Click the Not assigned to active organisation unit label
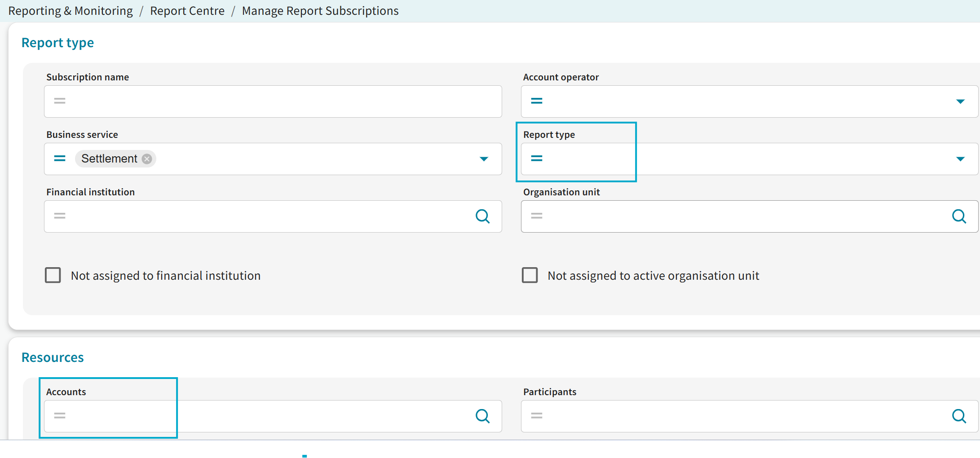The image size is (980, 458). [653, 276]
